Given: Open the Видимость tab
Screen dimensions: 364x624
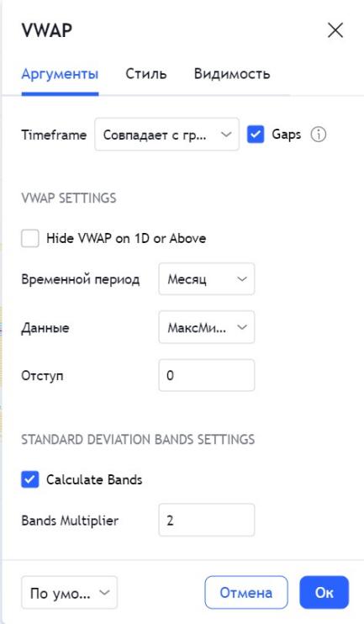Looking at the screenshot, I should pos(232,74).
